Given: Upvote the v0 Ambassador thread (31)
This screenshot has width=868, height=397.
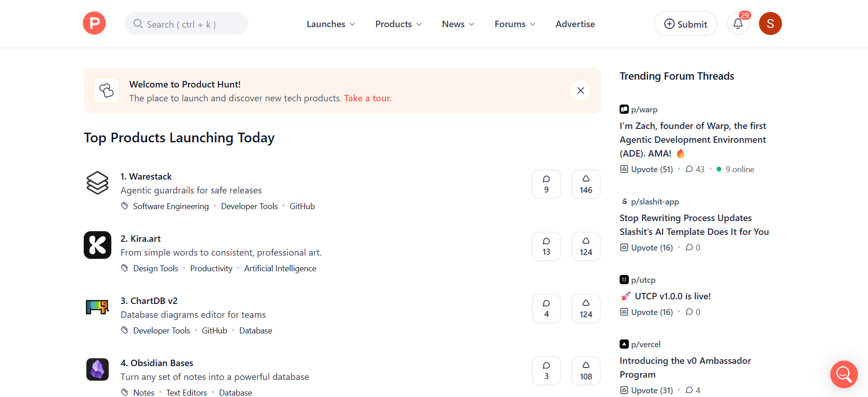Looking at the screenshot, I should tap(646, 391).
